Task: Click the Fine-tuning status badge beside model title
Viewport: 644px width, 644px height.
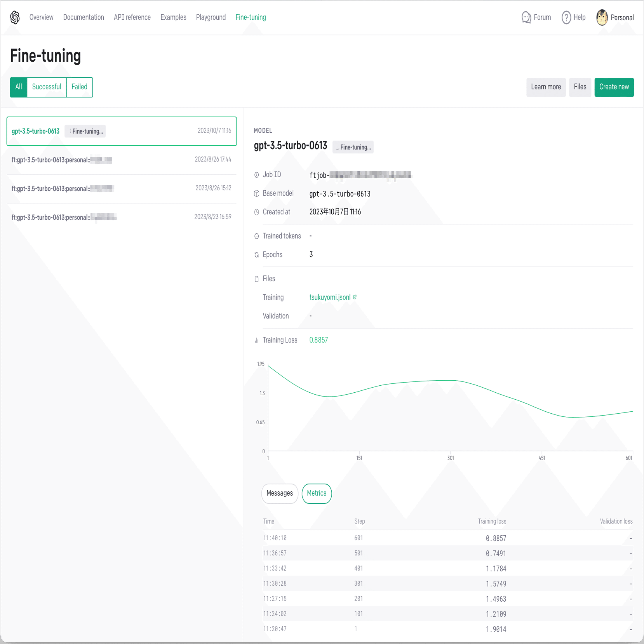Action: tap(353, 147)
